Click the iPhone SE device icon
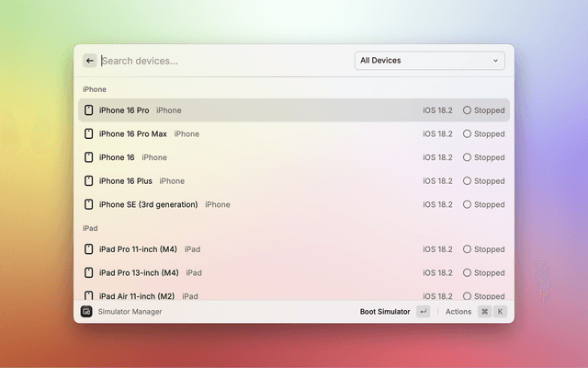Viewport: 588px width, 368px height. (89, 204)
